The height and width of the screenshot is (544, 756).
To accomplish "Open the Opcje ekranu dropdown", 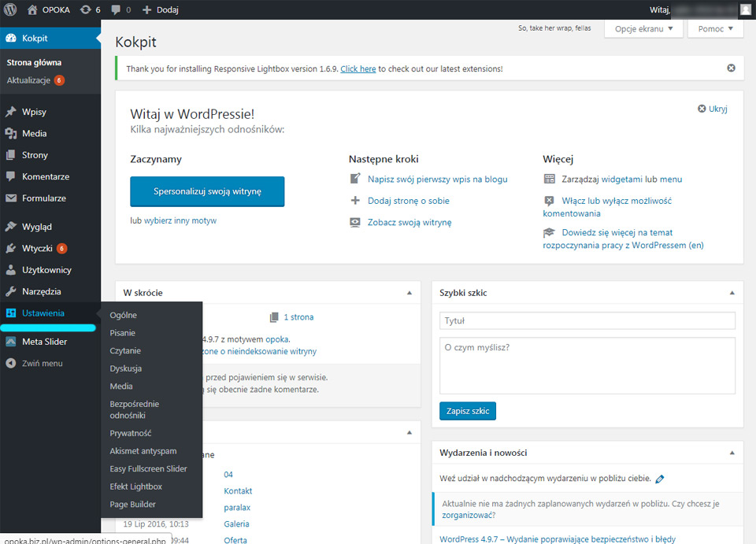I will tap(643, 29).
